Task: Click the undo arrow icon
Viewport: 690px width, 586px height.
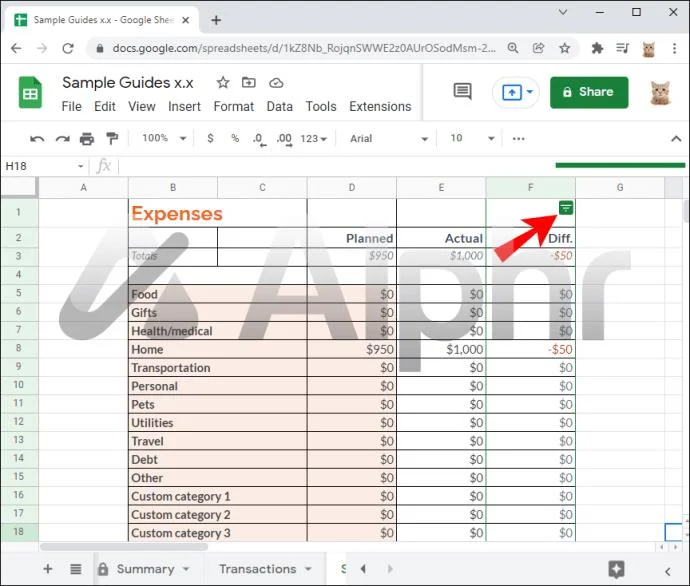Action: pyautogui.click(x=37, y=139)
